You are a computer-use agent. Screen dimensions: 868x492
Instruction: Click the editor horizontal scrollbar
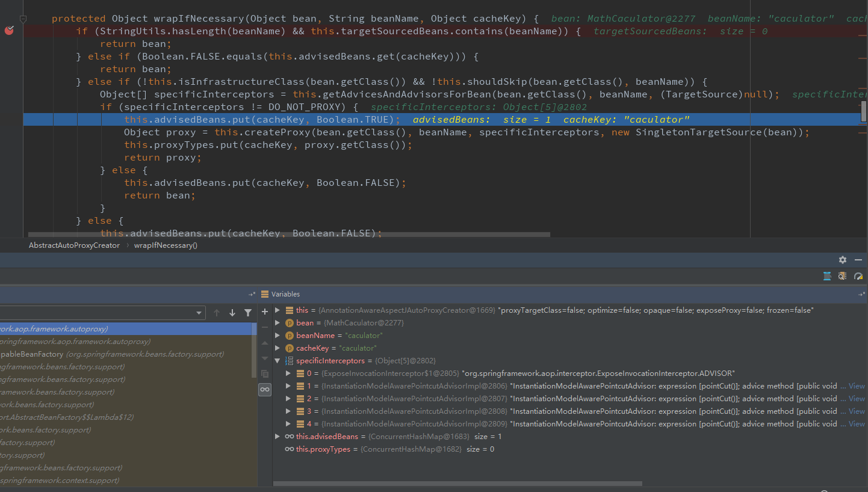pyautogui.click(x=289, y=235)
